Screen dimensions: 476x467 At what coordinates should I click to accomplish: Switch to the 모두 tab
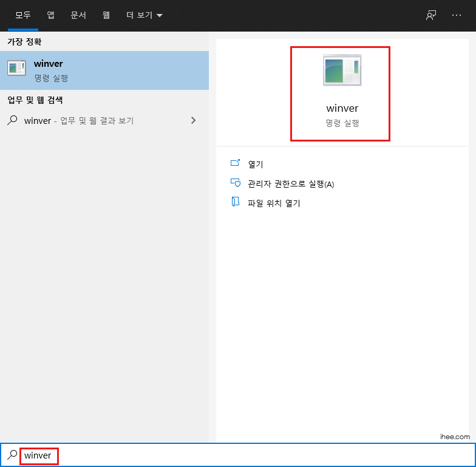(x=23, y=15)
